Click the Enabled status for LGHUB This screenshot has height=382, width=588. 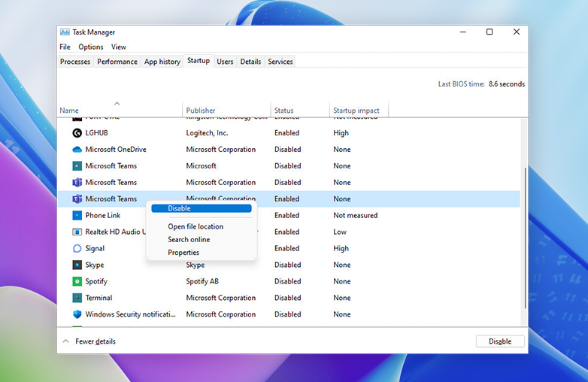[286, 132]
